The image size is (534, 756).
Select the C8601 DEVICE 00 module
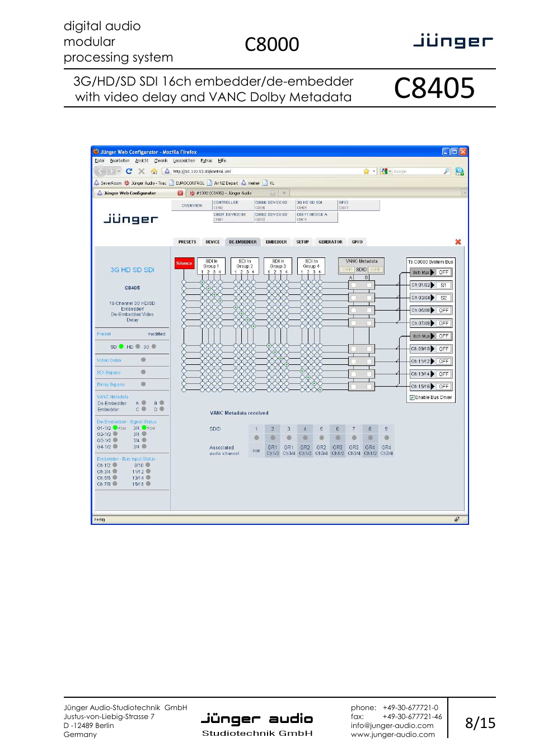(x=233, y=217)
